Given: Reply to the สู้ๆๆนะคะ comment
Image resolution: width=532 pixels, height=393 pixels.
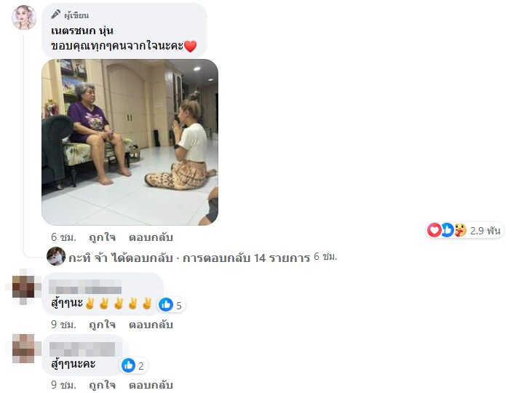Looking at the screenshot, I should tap(151, 385).
